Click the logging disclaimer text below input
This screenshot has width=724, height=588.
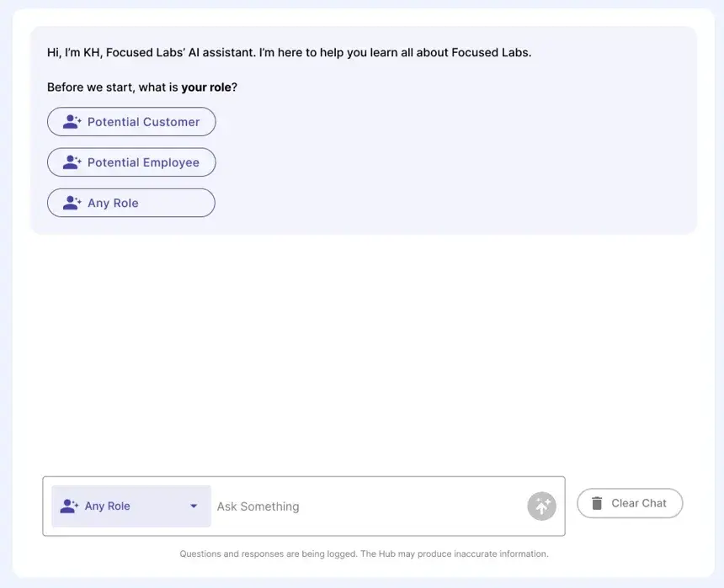tap(364, 554)
